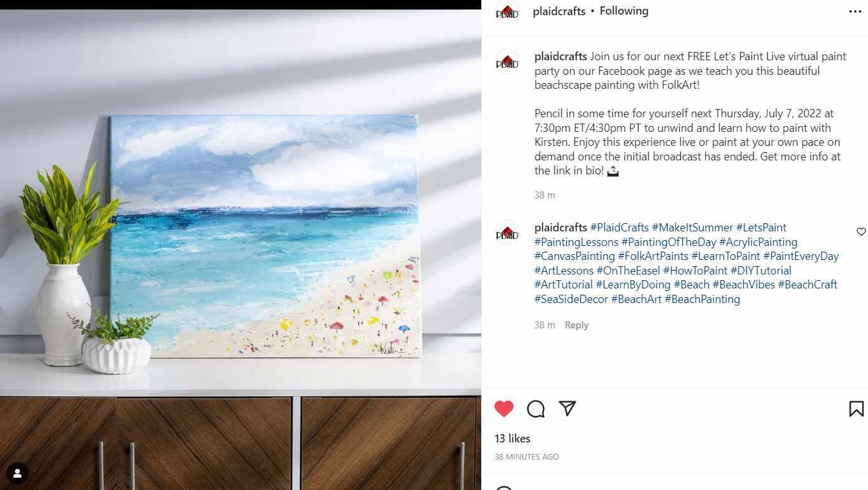
Task: Click tagged people icon on photo
Action: pos(17,473)
